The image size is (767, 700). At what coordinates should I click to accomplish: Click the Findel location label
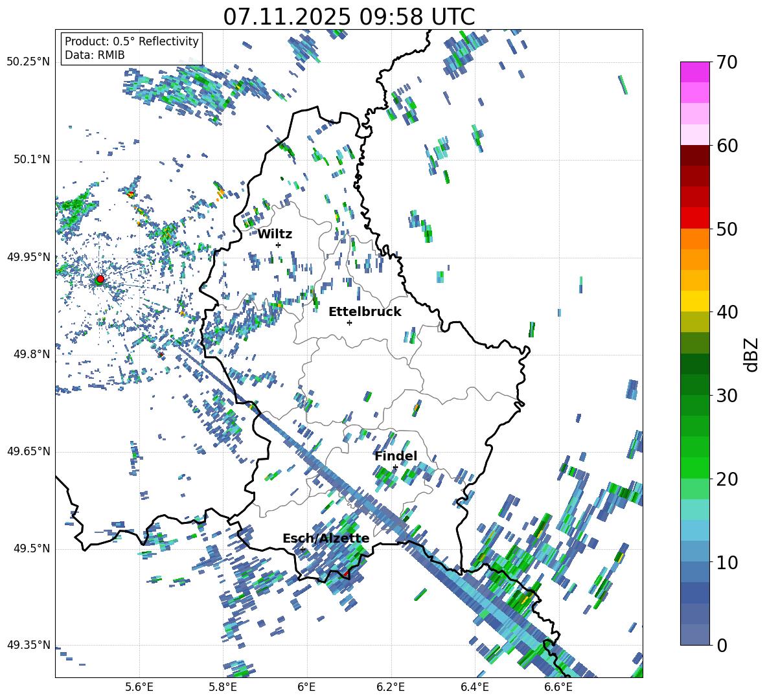click(396, 456)
